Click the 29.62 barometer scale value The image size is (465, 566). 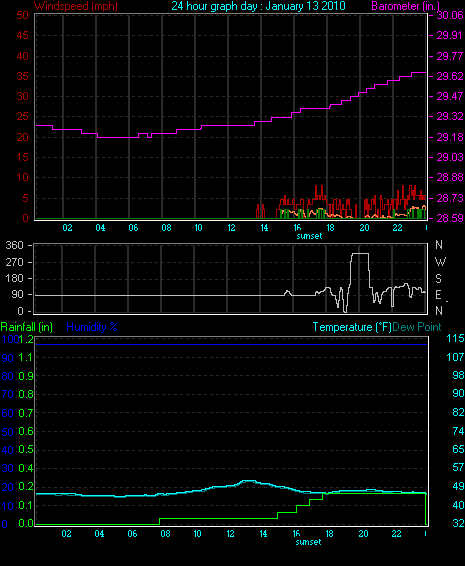(450, 76)
